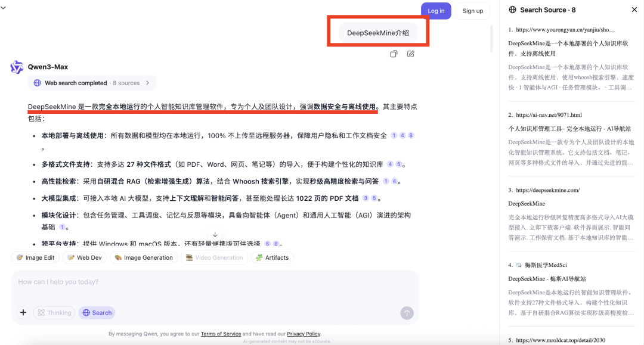The image size is (644, 345).
Task: Collapse sidebar using top-left chevron
Action: (4, 7)
